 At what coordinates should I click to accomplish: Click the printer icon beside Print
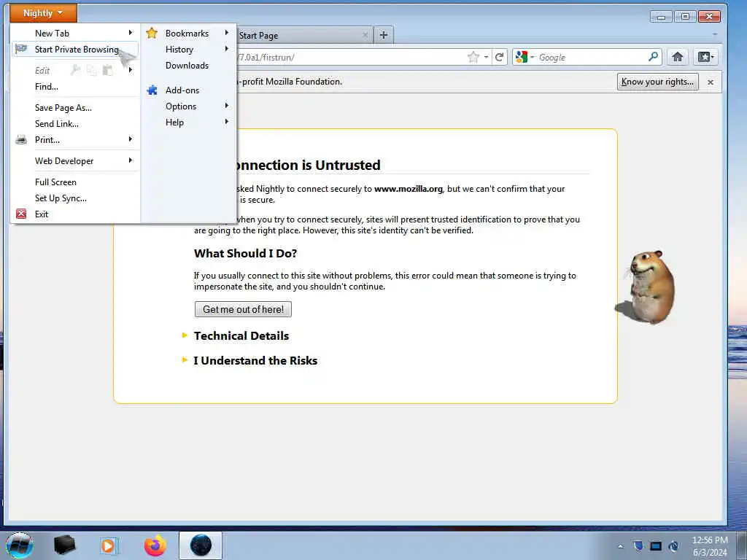21,139
